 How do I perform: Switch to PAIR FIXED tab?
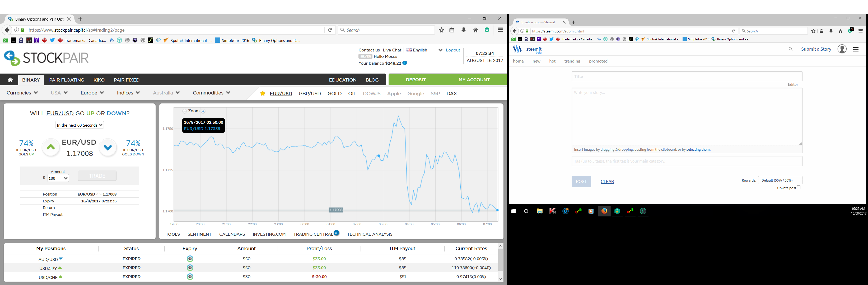(x=127, y=80)
